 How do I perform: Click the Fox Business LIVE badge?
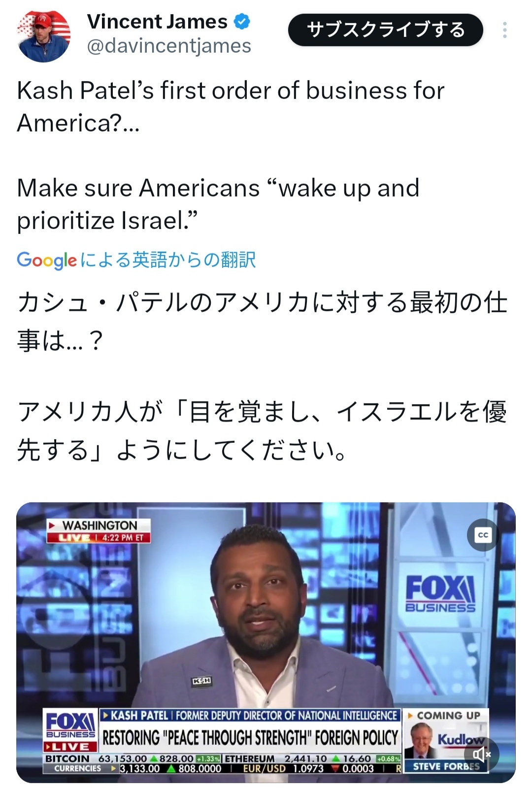coord(70,731)
